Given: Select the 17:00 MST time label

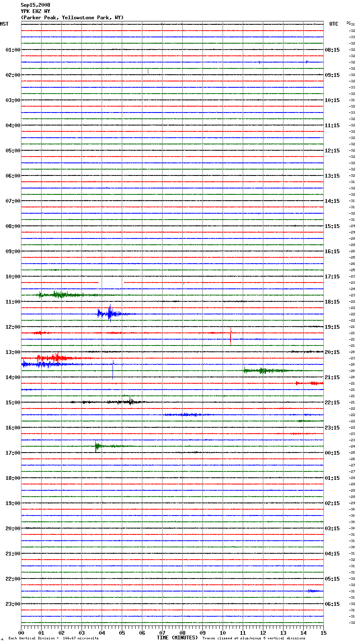Looking at the screenshot, I should (x=13, y=453).
